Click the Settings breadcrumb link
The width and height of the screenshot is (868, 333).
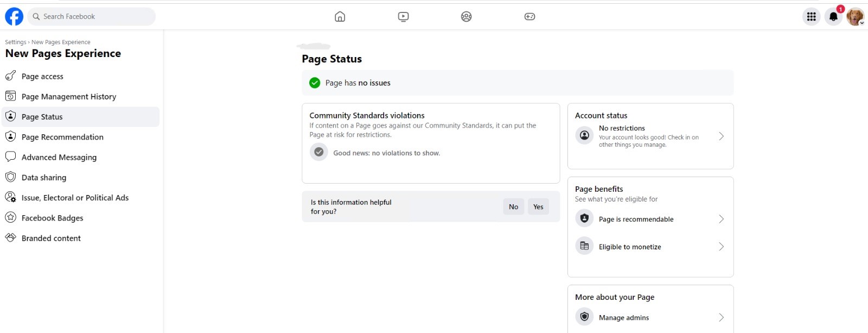(x=16, y=42)
